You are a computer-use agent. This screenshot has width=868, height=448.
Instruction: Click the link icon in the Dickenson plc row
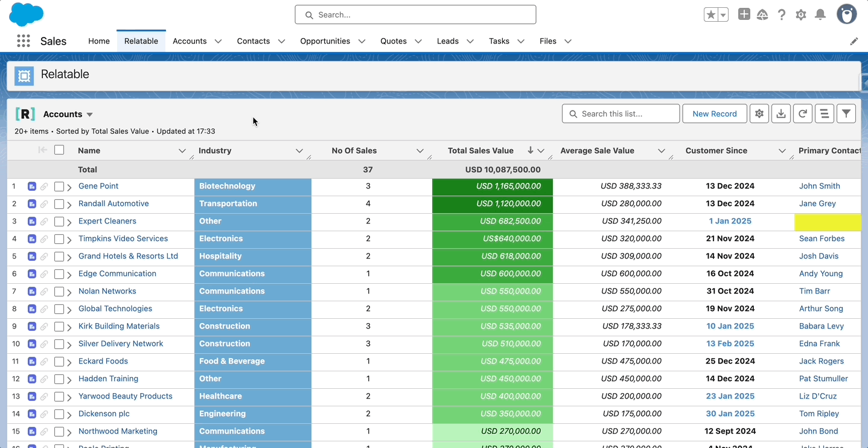coord(44,414)
